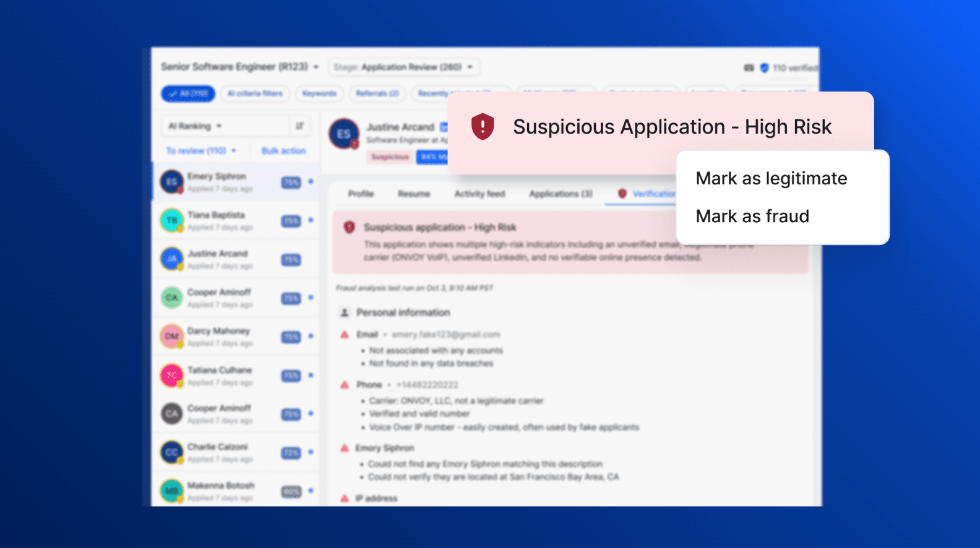Click the warning triangle next to Email

tap(345, 335)
